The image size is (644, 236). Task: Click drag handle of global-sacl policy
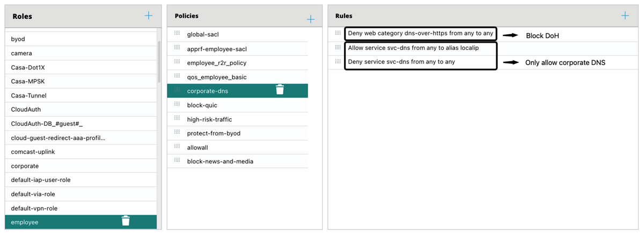click(177, 34)
